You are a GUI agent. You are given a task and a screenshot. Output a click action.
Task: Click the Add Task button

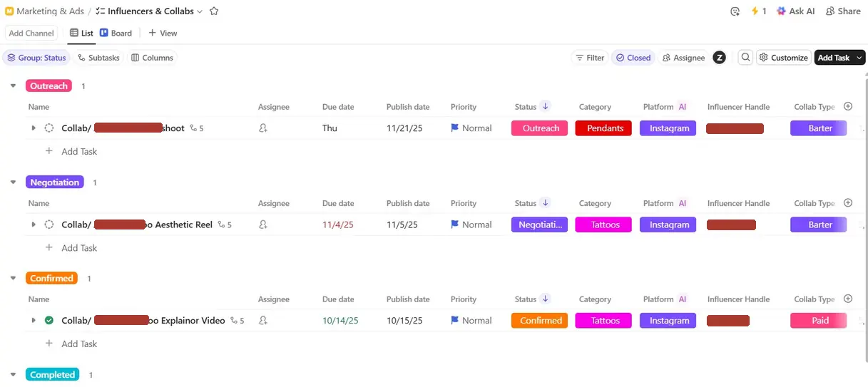[x=833, y=58]
